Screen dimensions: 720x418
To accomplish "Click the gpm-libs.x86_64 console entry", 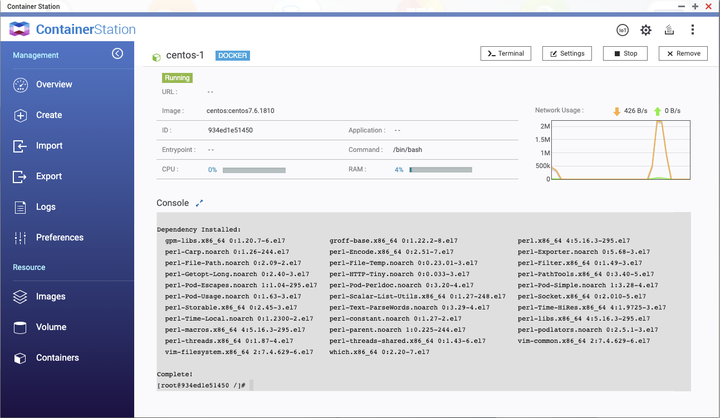I will 225,241.
